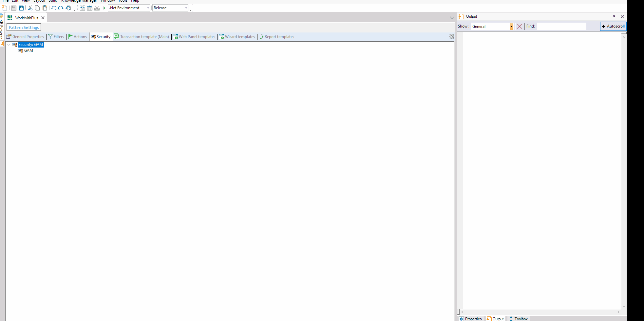Click the Copy toolbar icon

pos(37,8)
